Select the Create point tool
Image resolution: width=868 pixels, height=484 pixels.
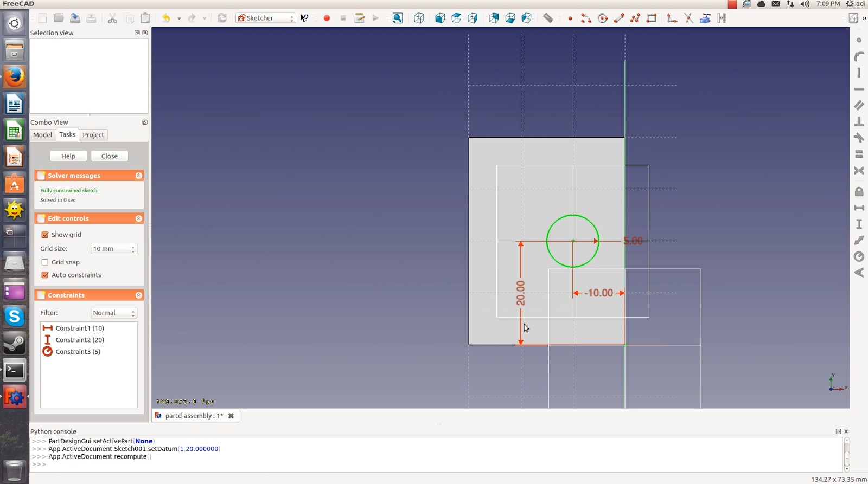570,18
